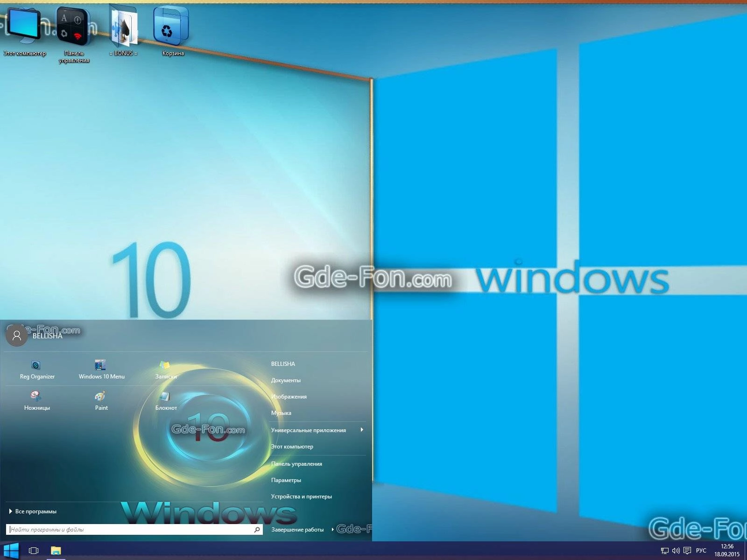
Task: Click Show Desktop strip at taskbar end
Action: (745, 551)
